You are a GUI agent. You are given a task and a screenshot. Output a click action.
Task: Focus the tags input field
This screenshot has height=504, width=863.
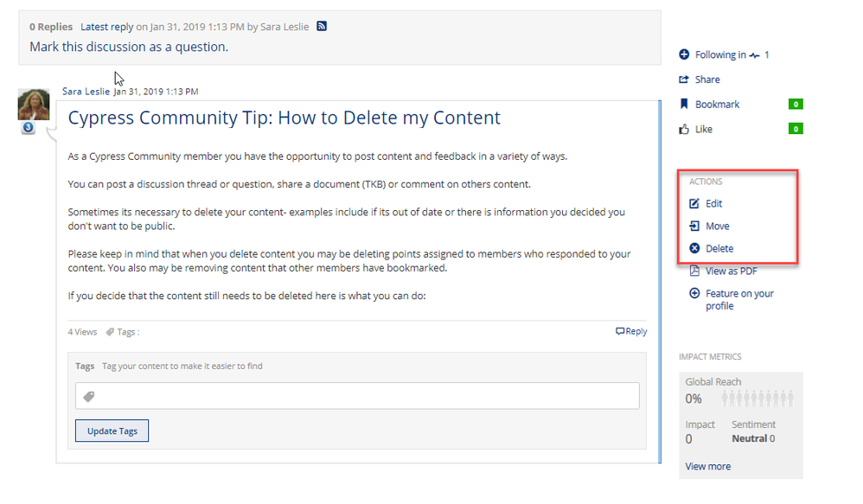click(x=357, y=396)
